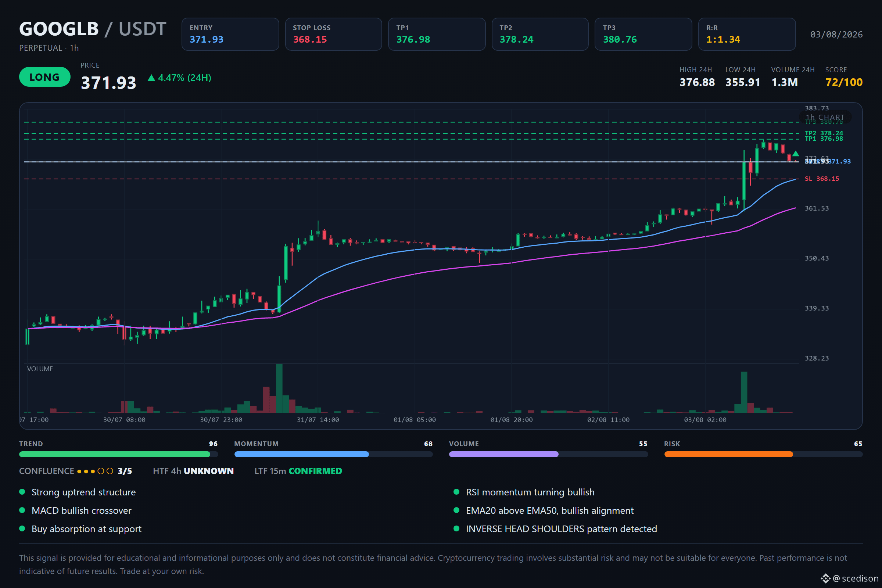Click the LOW 24H value 355.91
This screenshot has width=882, height=588.
pyautogui.click(x=743, y=82)
